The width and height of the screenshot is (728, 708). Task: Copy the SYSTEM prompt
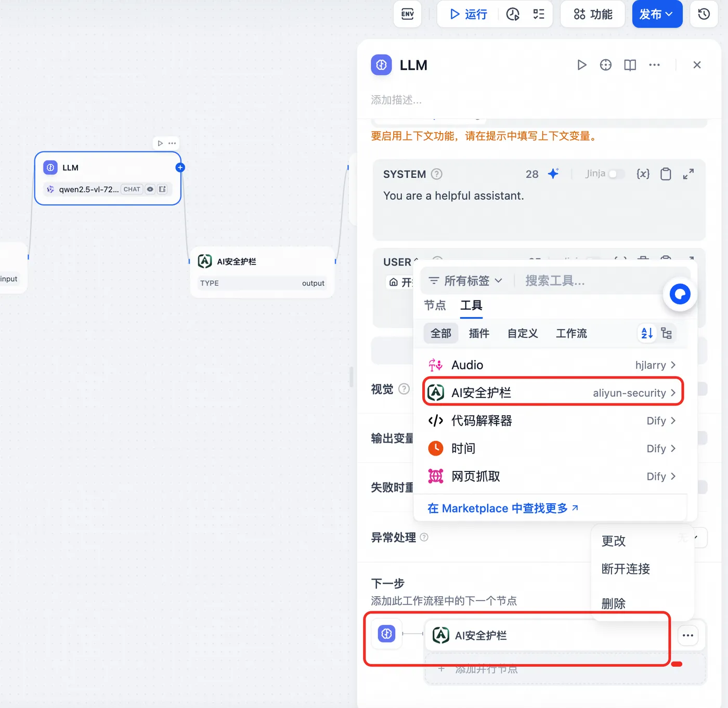coord(666,174)
